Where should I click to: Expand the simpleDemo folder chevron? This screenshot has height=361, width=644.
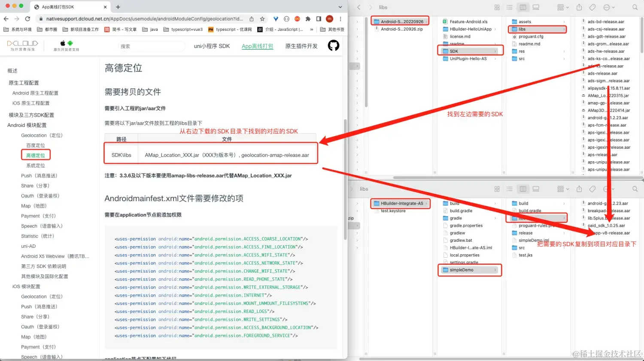495,270
